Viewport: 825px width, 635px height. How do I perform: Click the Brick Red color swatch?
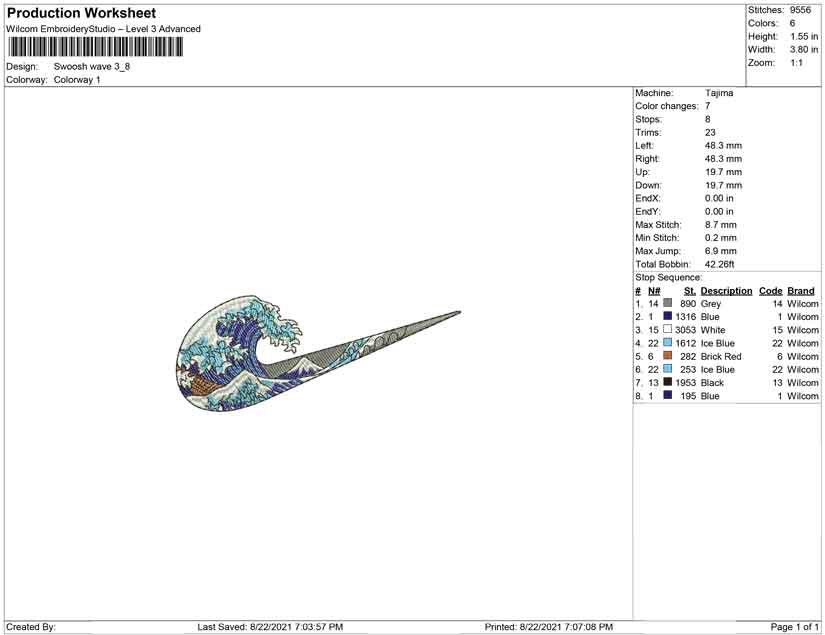click(x=668, y=356)
